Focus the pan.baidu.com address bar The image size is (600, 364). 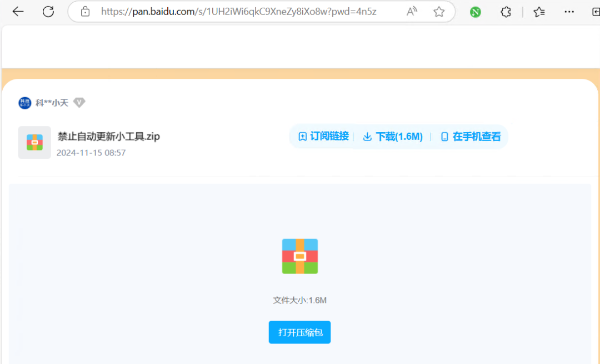(239, 12)
